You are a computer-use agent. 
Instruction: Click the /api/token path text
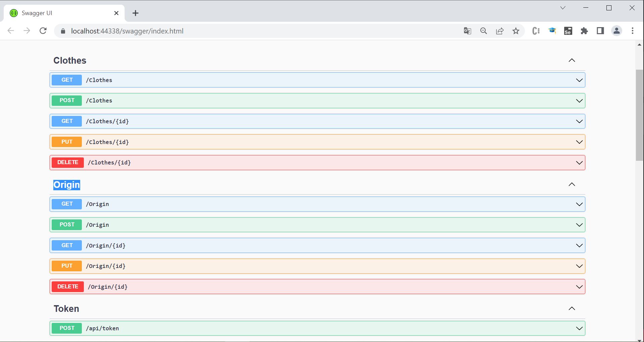click(102, 329)
